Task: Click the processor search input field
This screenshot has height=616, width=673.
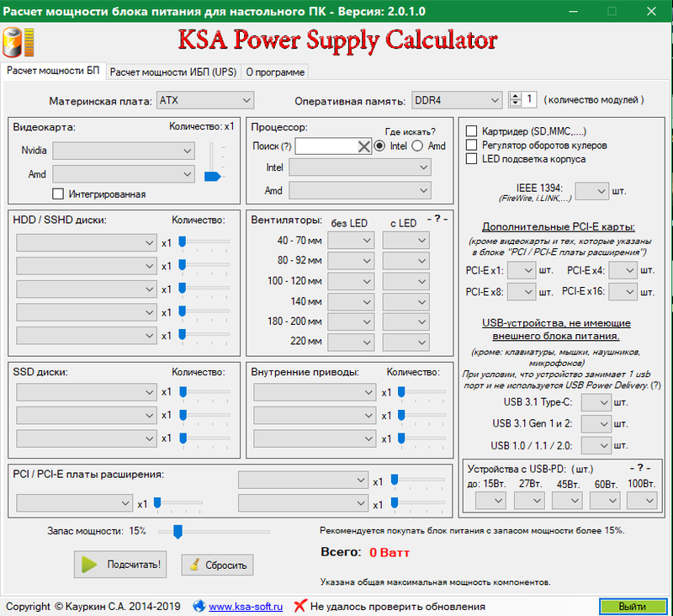Action: coord(326,146)
